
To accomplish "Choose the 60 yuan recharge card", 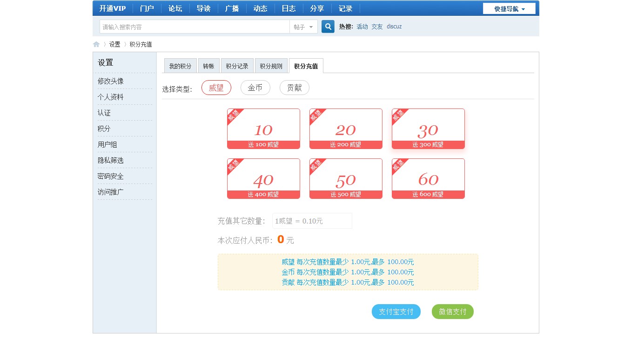I will pyautogui.click(x=428, y=179).
